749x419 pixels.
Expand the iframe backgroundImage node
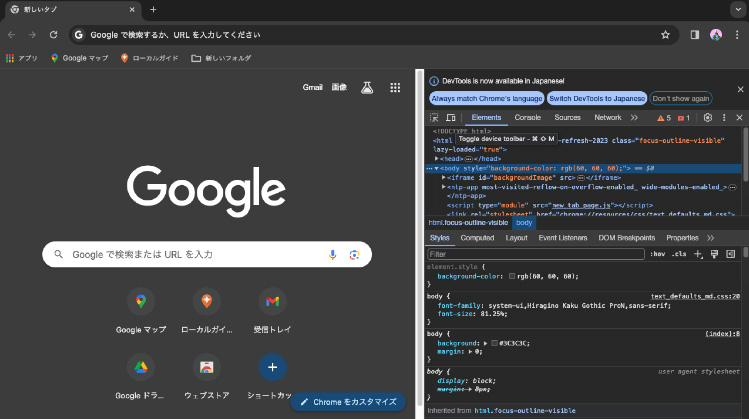pos(444,177)
